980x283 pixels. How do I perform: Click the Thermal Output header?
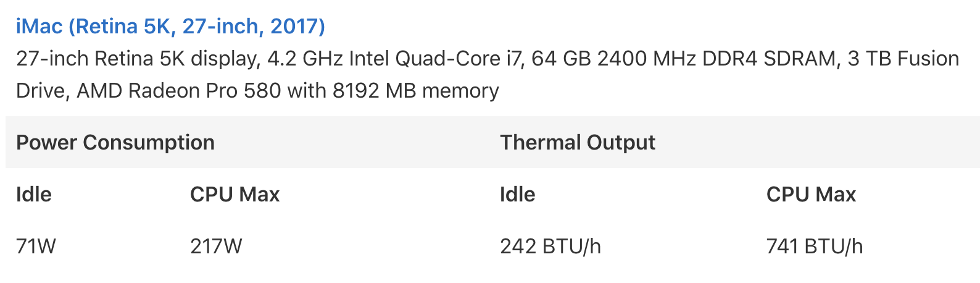578,143
